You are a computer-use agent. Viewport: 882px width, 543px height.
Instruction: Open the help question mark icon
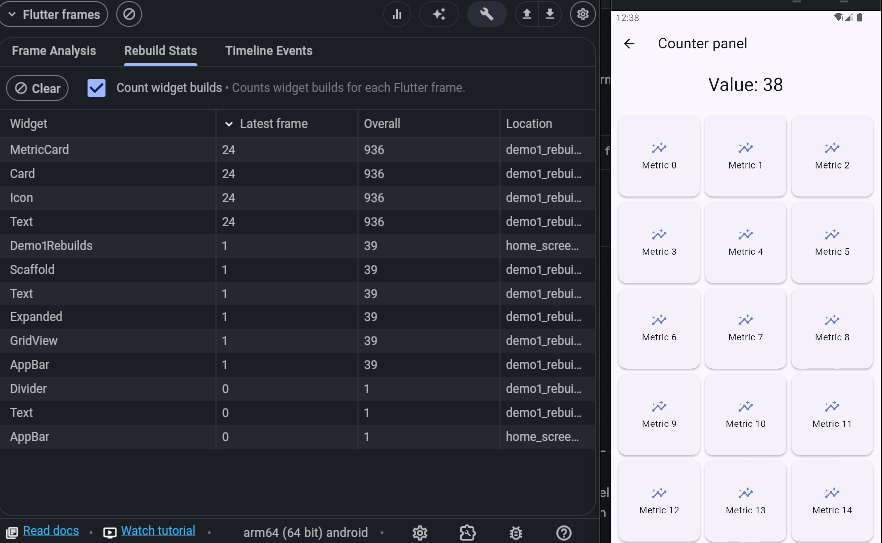click(x=564, y=532)
